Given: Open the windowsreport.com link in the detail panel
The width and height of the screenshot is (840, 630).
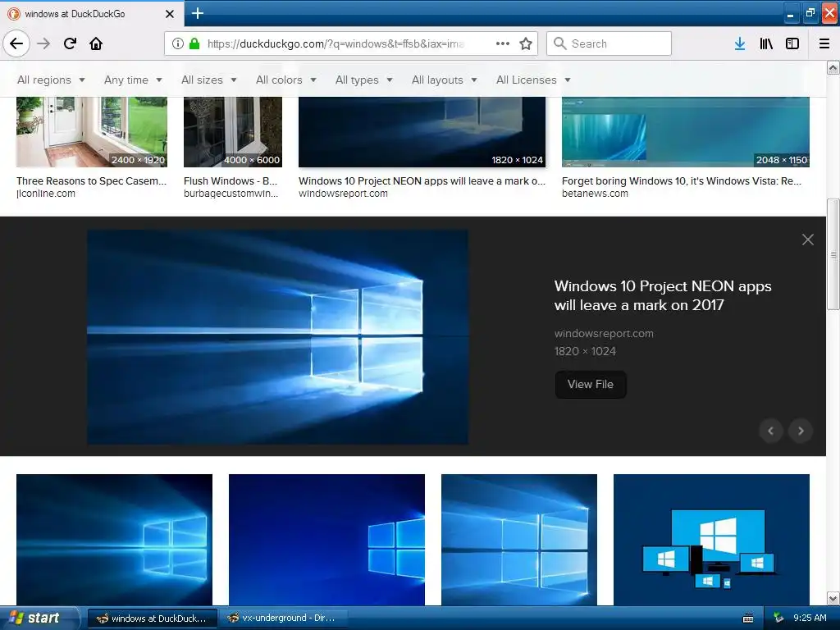Looking at the screenshot, I should [604, 333].
